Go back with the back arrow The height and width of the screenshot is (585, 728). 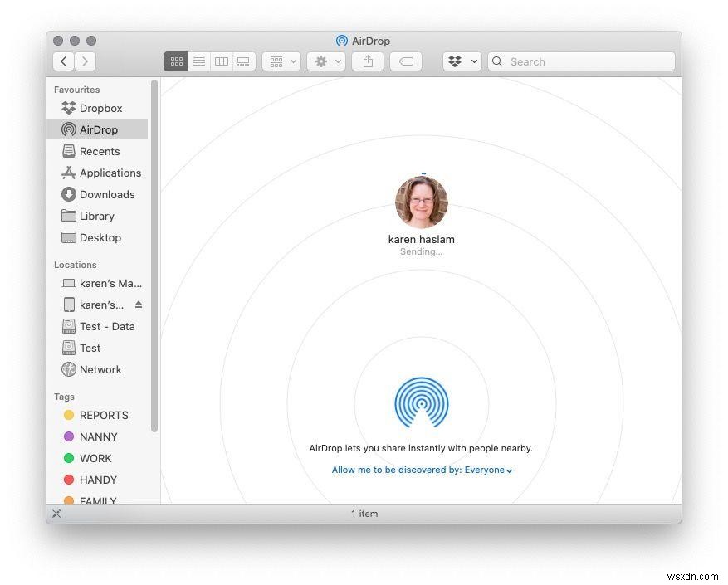pos(64,61)
